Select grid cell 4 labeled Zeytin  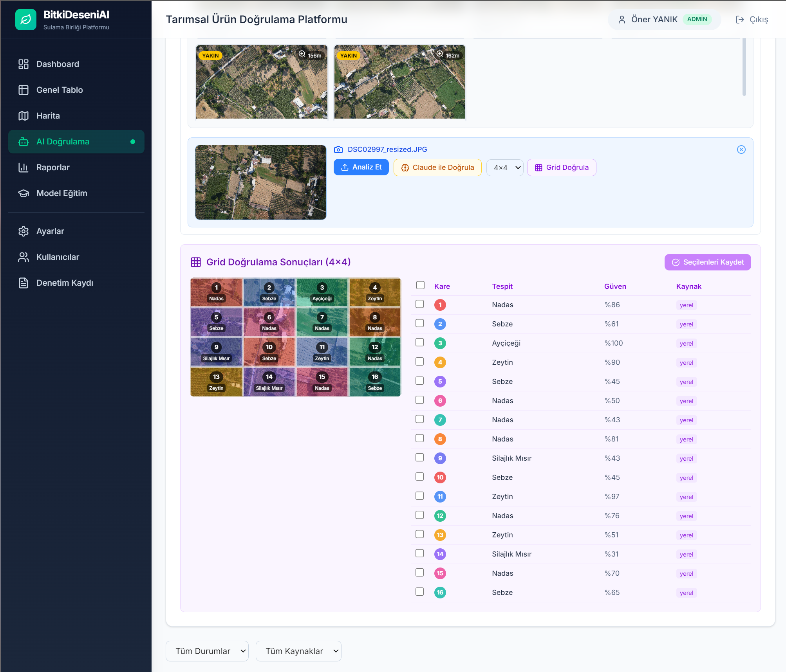[375, 292]
